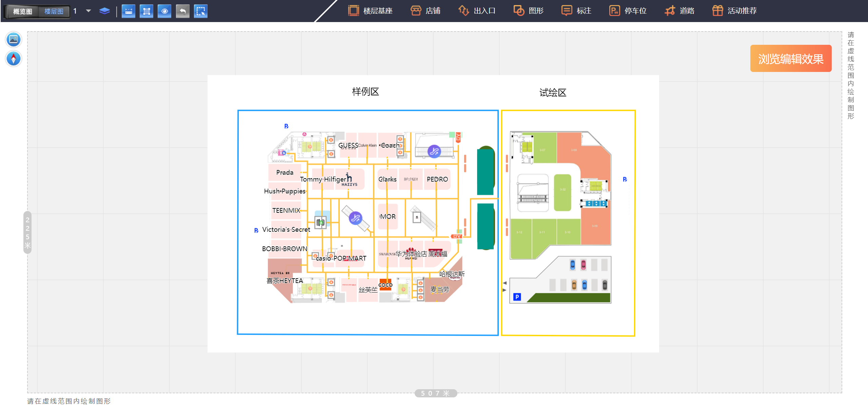Open the 出入口 entrance/exit menu
Screen dimensions: 868x414
tap(477, 11)
